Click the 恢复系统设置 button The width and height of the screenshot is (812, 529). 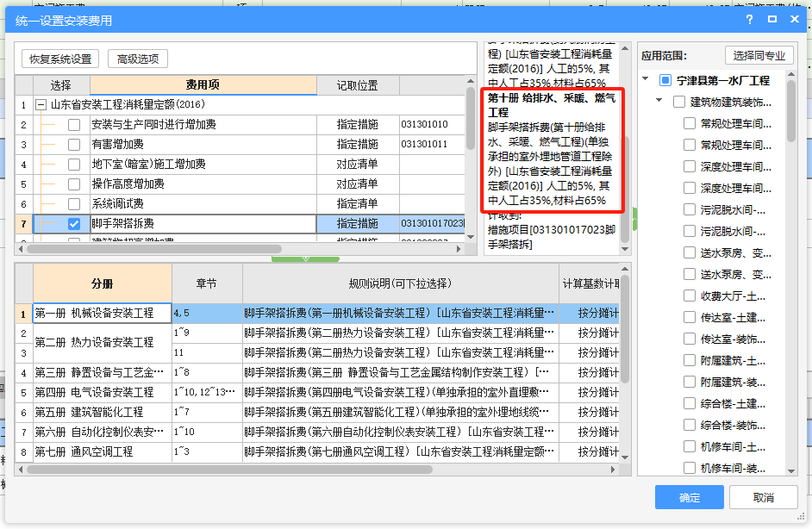[x=60, y=59]
